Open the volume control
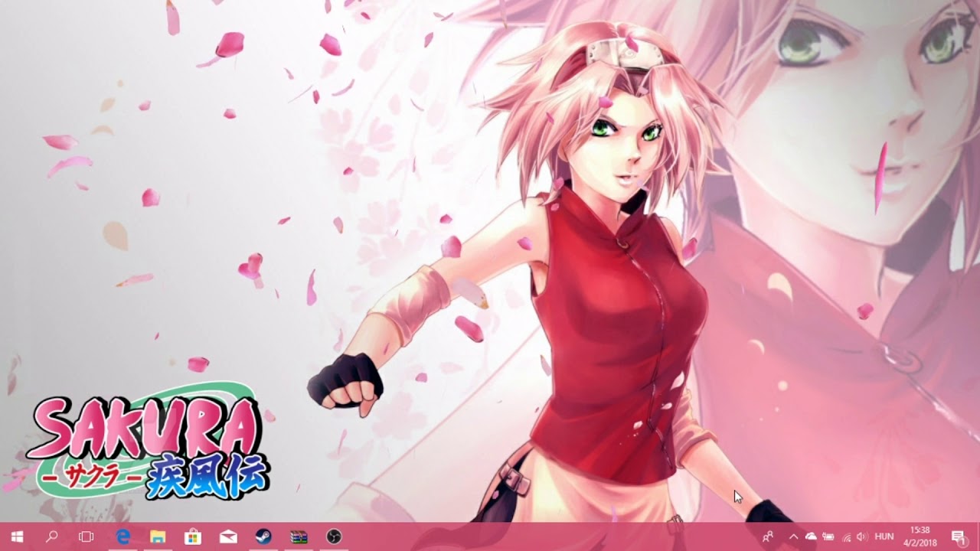This screenshot has height=551, width=980. (861, 538)
